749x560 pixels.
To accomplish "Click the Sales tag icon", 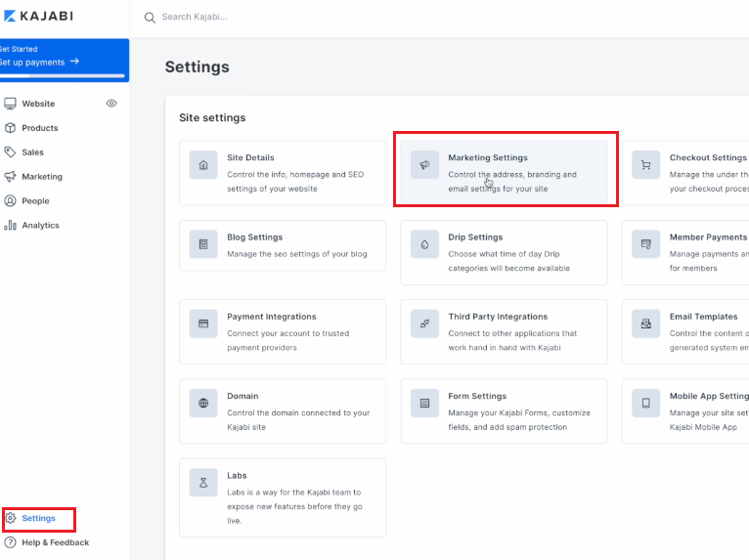I will 10,152.
